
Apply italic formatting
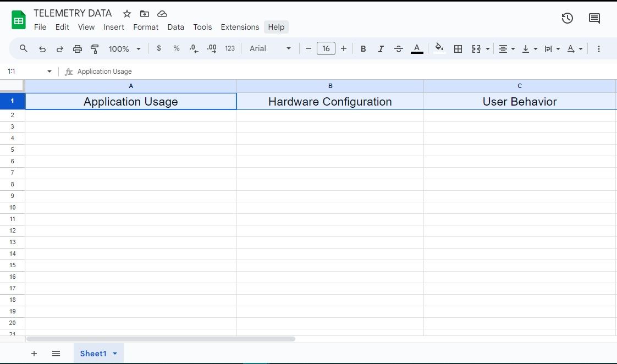381,48
